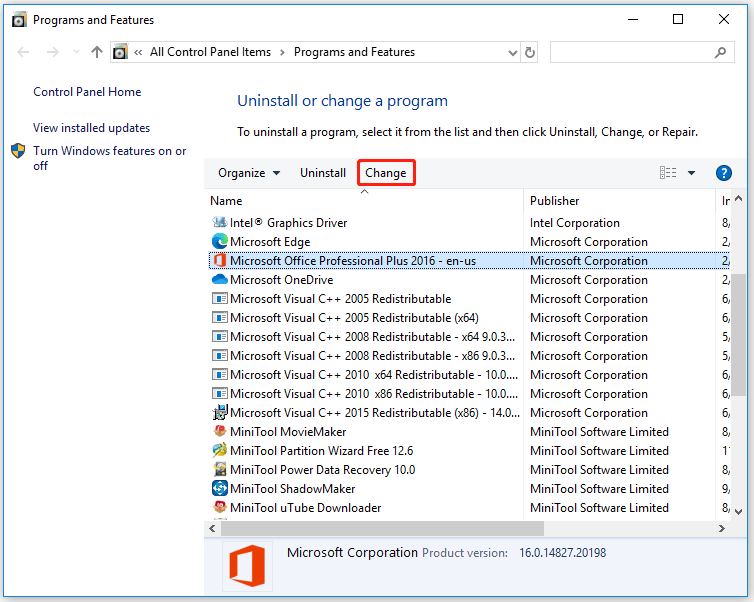Screen dimensions: 754x602
Task: Open the recent locations dropdown arrow
Action: 76,52
